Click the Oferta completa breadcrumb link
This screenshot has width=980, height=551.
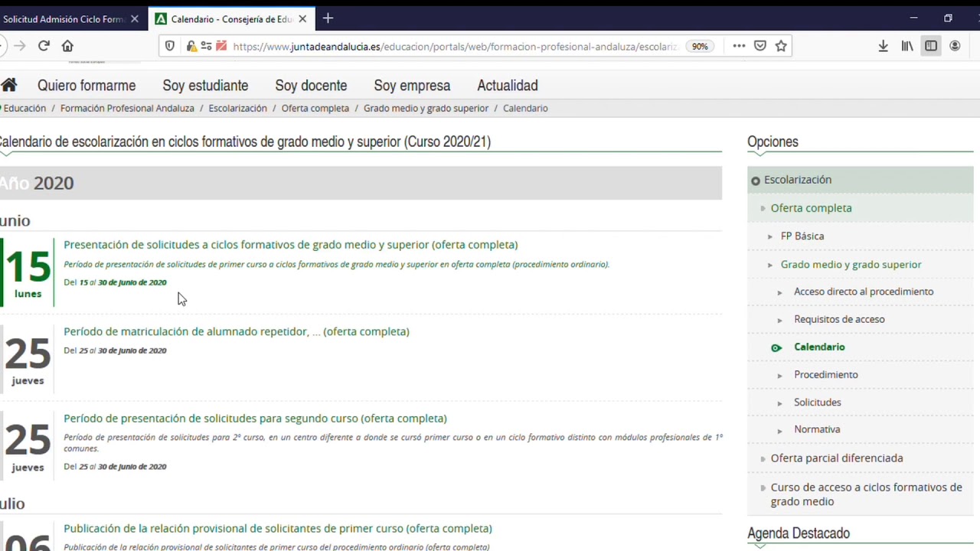point(315,108)
